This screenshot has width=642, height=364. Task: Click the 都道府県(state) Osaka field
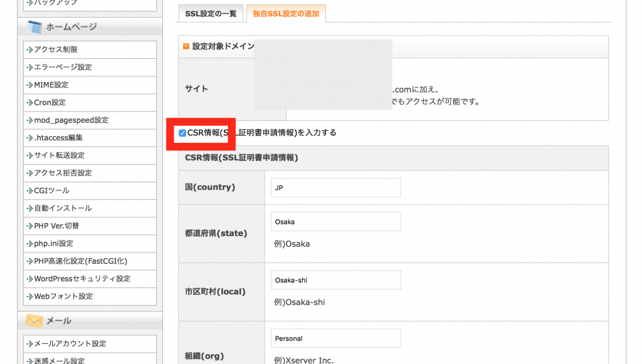336,222
